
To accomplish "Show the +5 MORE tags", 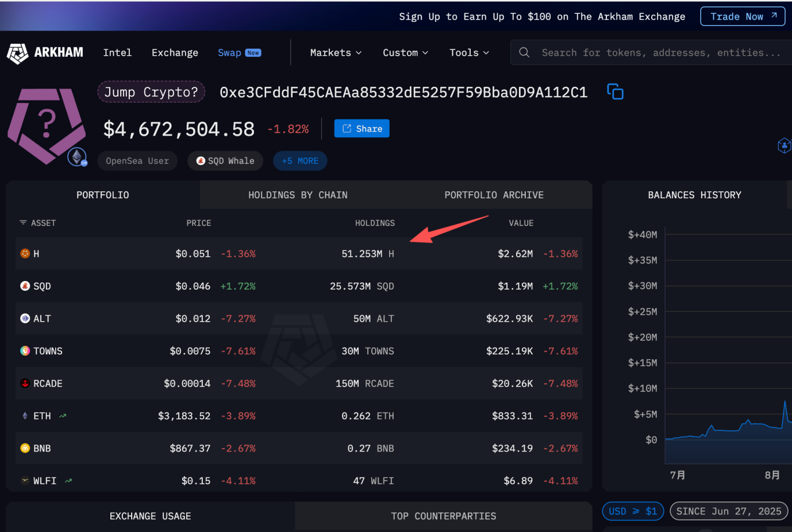I will coord(300,161).
